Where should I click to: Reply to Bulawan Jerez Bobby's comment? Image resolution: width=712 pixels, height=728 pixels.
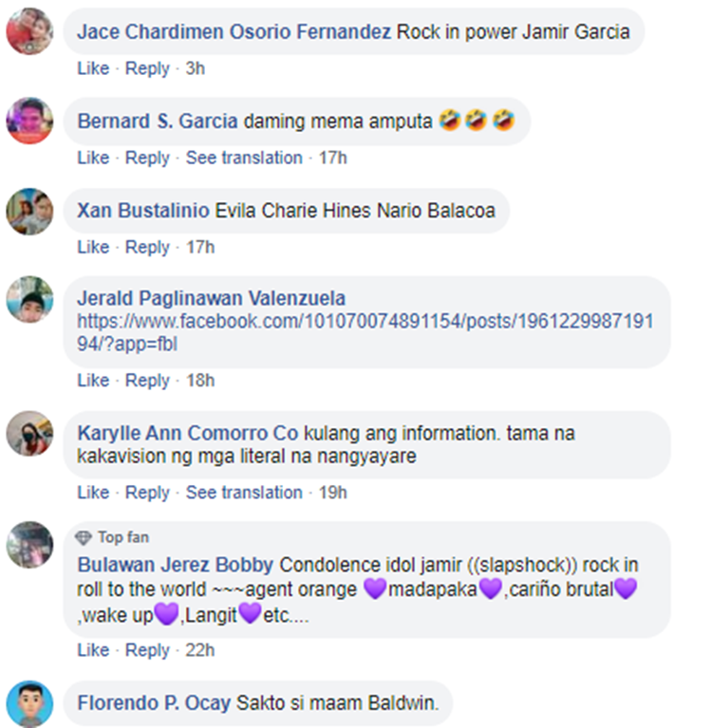(147, 650)
